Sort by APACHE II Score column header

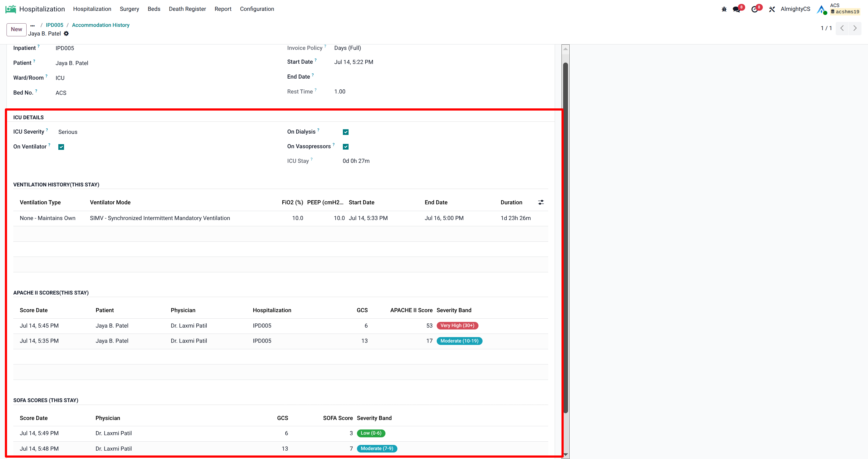click(411, 310)
